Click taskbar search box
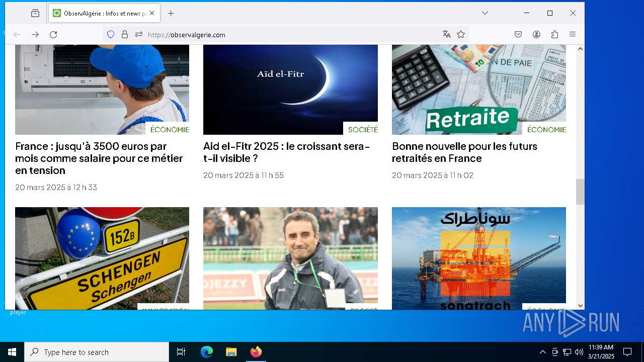Viewport: 644px width, 362px height. [97, 352]
